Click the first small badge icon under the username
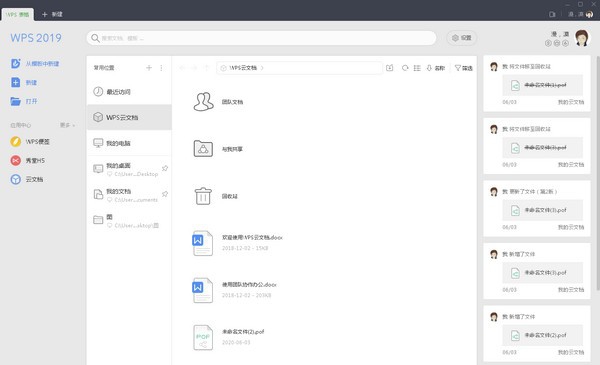Viewport: 600px width, 365px height. 548,43
